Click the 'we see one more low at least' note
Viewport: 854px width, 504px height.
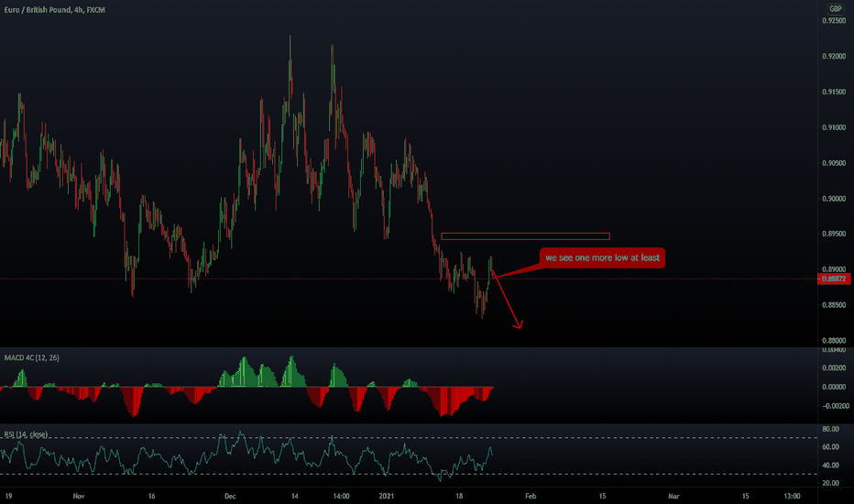click(x=602, y=257)
